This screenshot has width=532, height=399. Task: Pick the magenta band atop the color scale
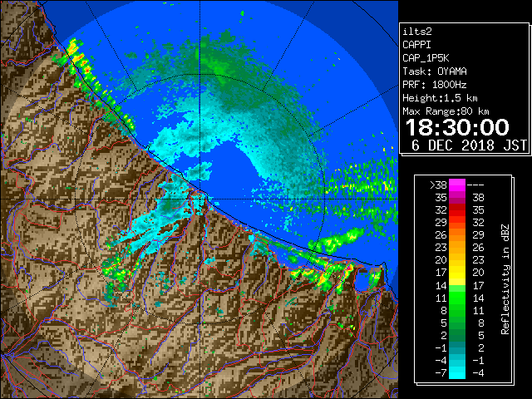[457, 185]
